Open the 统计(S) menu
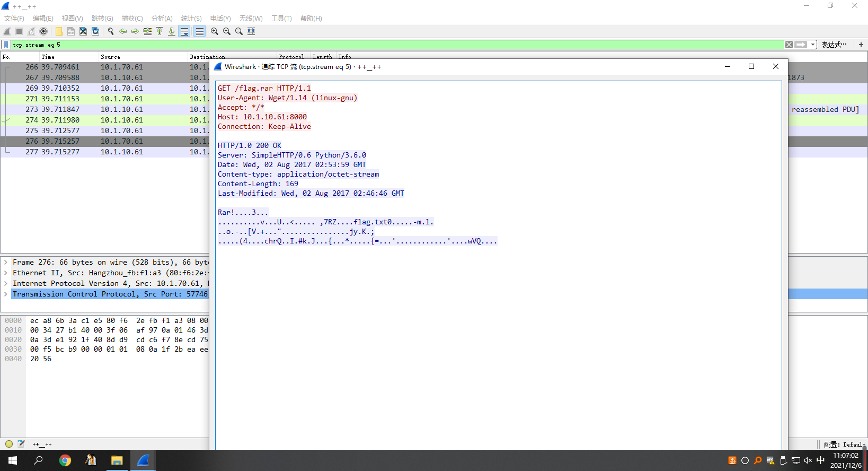Screen dimensions: 868x471 [191, 18]
